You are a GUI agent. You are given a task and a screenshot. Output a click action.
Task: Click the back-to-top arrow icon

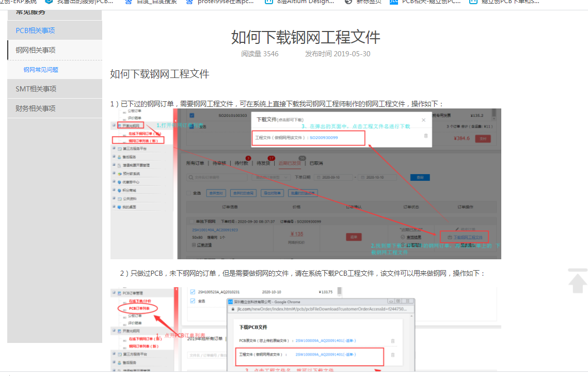click(577, 281)
